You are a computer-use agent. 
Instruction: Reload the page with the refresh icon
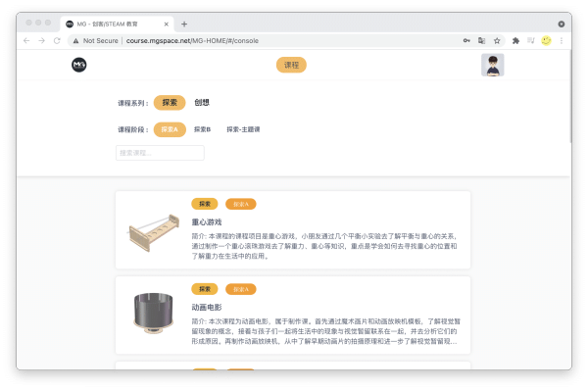tap(57, 40)
